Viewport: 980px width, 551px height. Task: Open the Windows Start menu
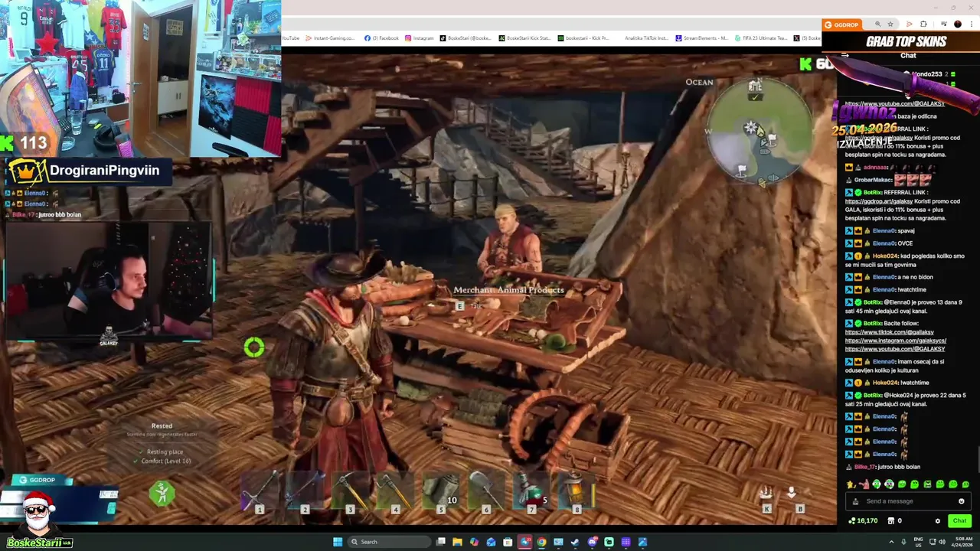(x=338, y=542)
